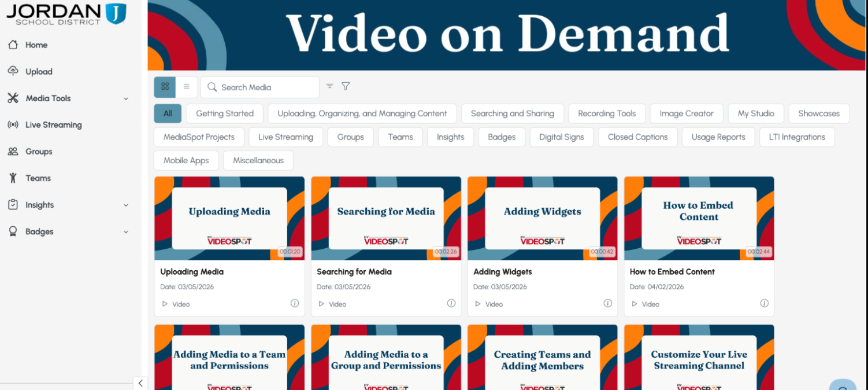Click the Groups people icon
Image resolution: width=868 pixels, height=390 pixels.
13,151
